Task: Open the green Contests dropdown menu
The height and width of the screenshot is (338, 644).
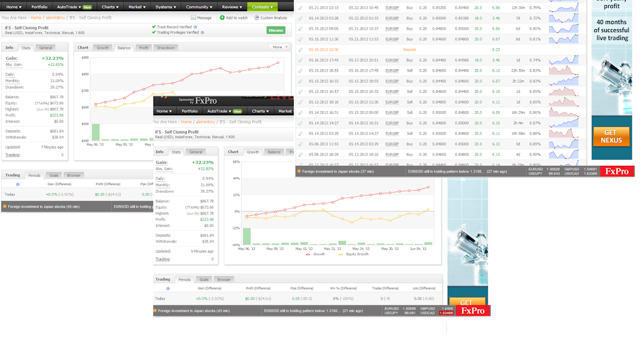Action: [262, 7]
